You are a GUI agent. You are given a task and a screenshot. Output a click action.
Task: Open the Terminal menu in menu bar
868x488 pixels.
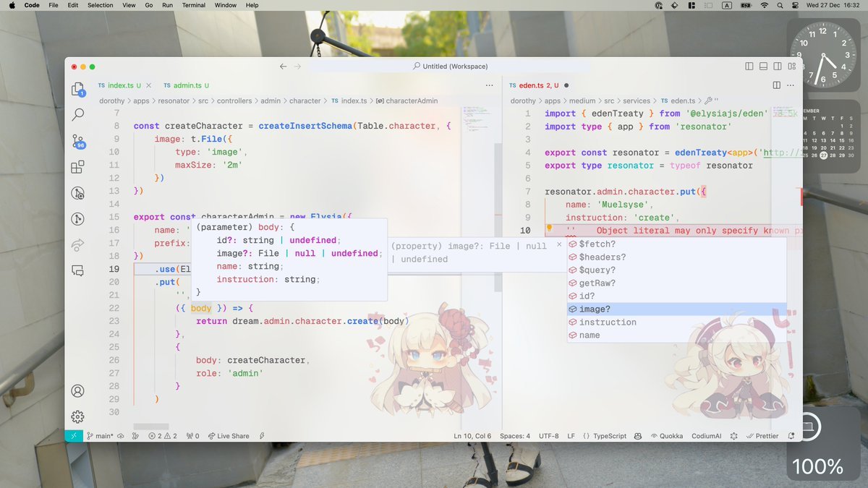click(193, 5)
